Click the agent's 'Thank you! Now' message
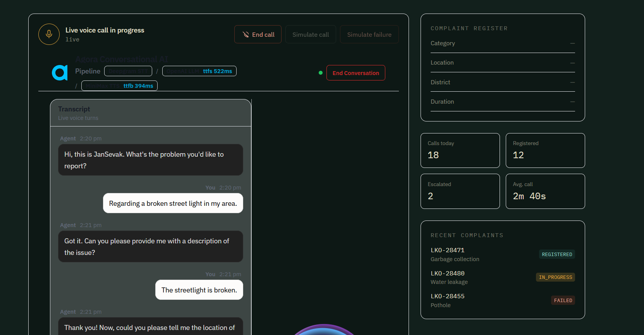644x335 pixels. (151, 326)
